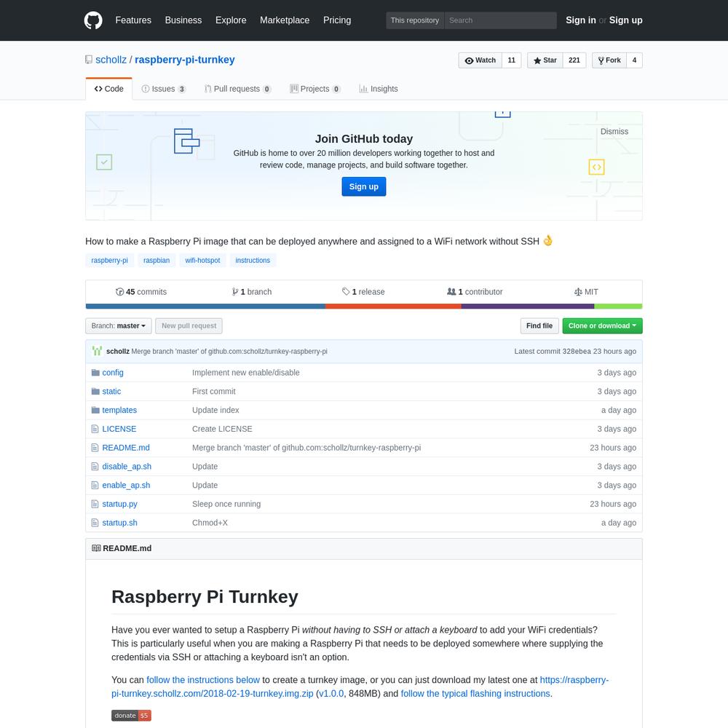Image resolution: width=728 pixels, height=728 pixels.
Task: Star the raspberry-pi-turnkey repository
Action: [545, 60]
